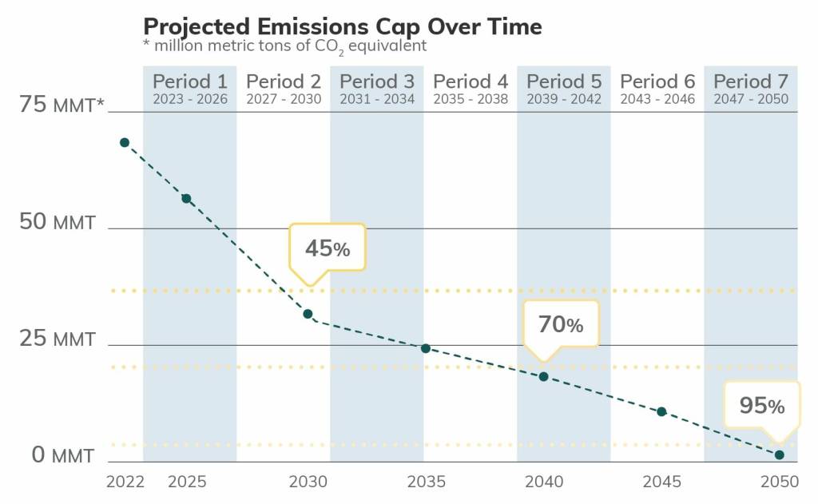Select the 2035 data point on the curve

[426, 348]
